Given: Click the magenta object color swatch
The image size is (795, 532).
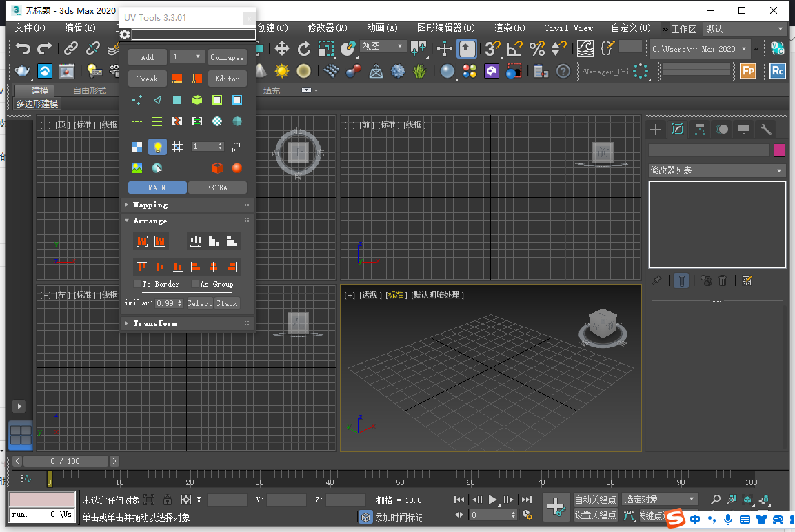Looking at the screenshot, I should click(x=779, y=150).
